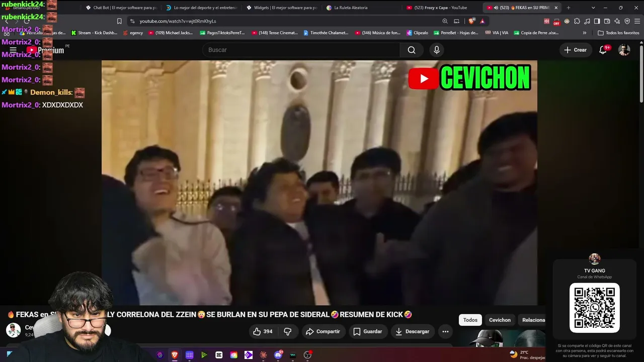Open Discord from the taskbar
Screen dimensions: 644x362
coord(278,355)
